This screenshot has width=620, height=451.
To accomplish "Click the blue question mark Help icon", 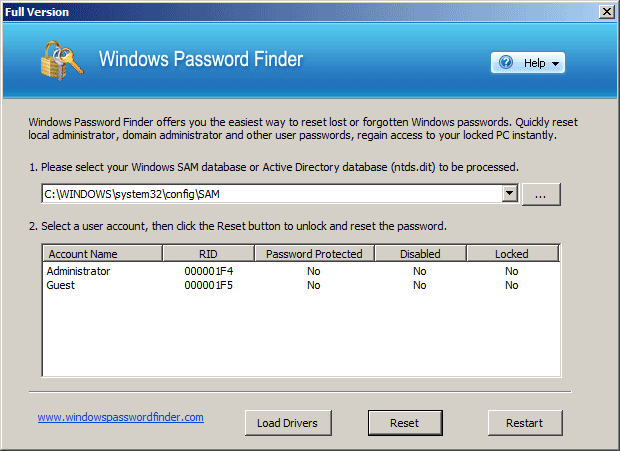I will click(506, 62).
